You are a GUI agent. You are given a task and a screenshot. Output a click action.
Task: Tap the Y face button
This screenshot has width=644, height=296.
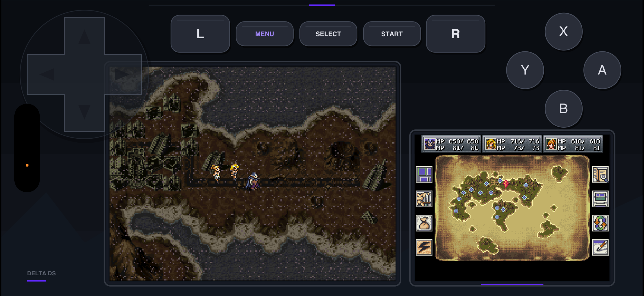[x=525, y=70]
